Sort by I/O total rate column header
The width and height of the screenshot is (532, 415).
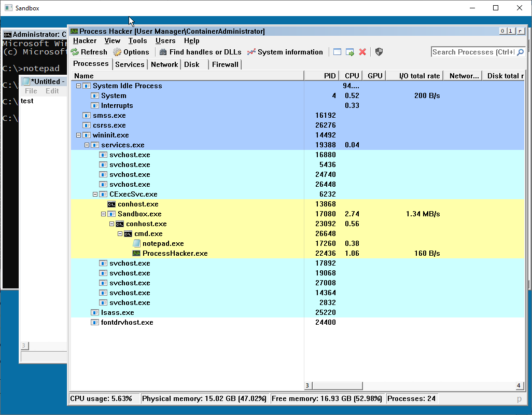point(415,76)
